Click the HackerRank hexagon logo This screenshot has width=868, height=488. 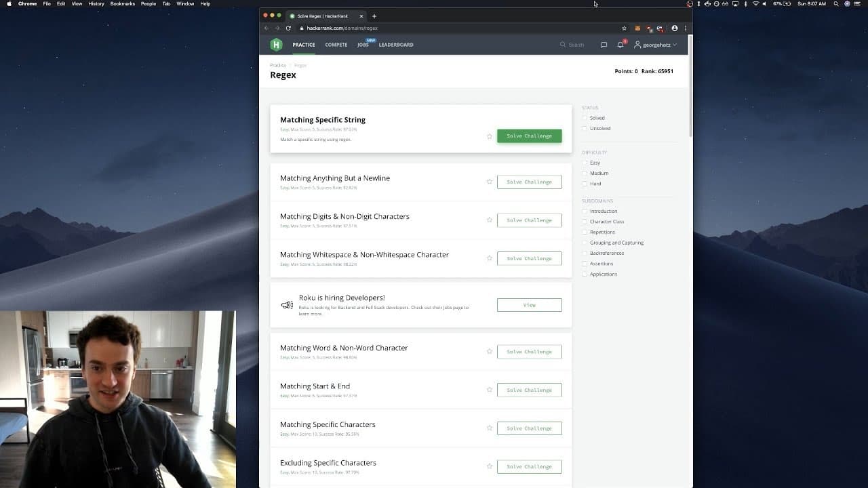click(276, 45)
